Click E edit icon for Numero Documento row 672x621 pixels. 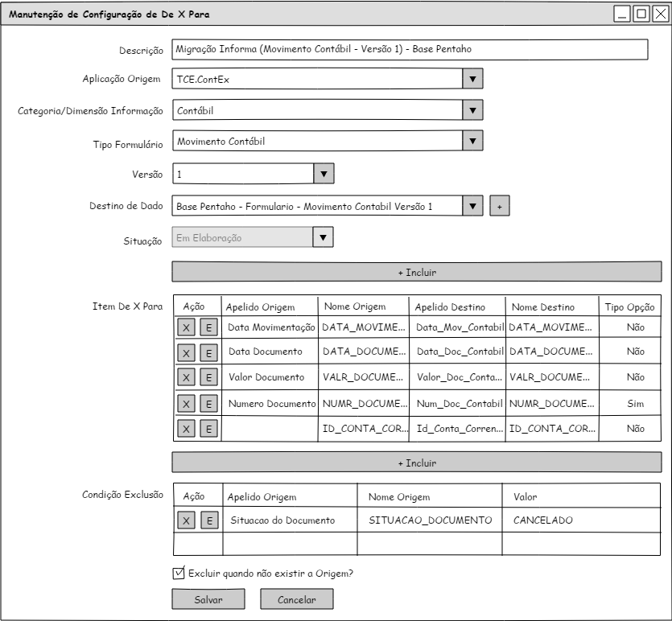pos(208,403)
